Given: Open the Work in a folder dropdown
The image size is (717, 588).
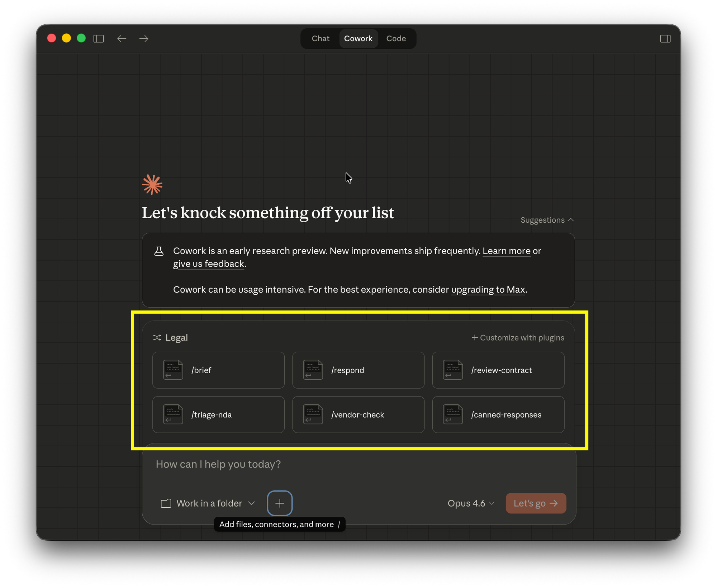Looking at the screenshot, I should [x=208, y=503].
